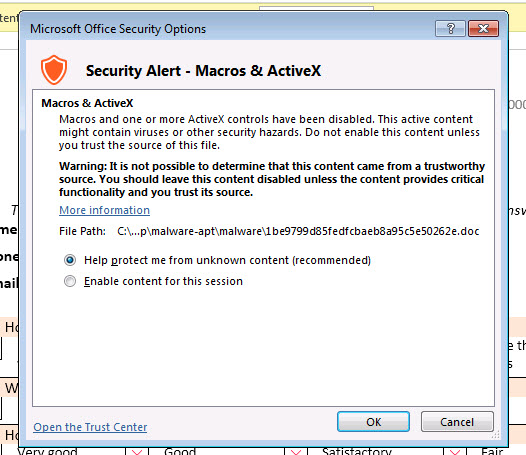
Task: Click the bold Macros & ActiveX section label
Action: pyautogui.click(x=87, y=103)
